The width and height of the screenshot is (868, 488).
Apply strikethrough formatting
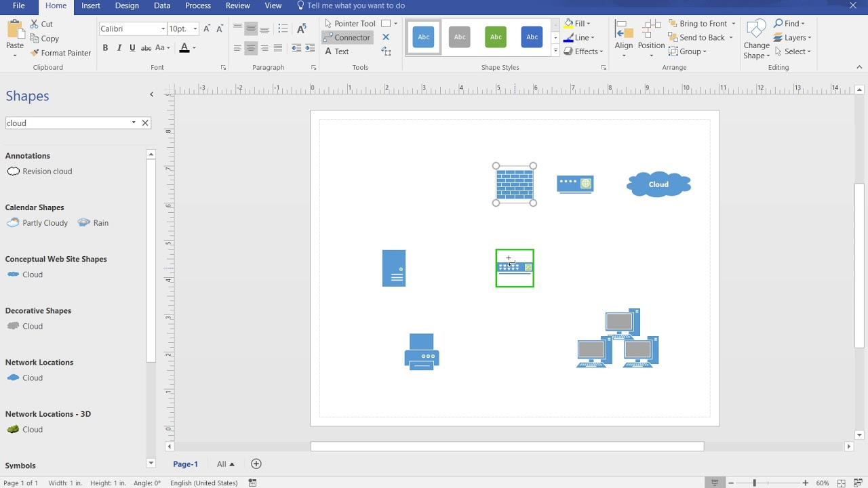pyautogui.click(x=146, y=48)
